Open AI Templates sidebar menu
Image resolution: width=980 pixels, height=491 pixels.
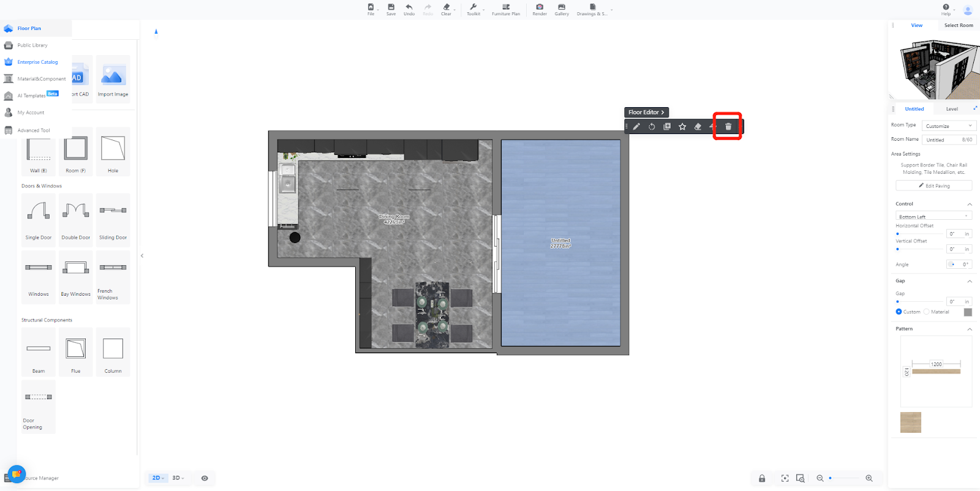[x=36, y=96]
